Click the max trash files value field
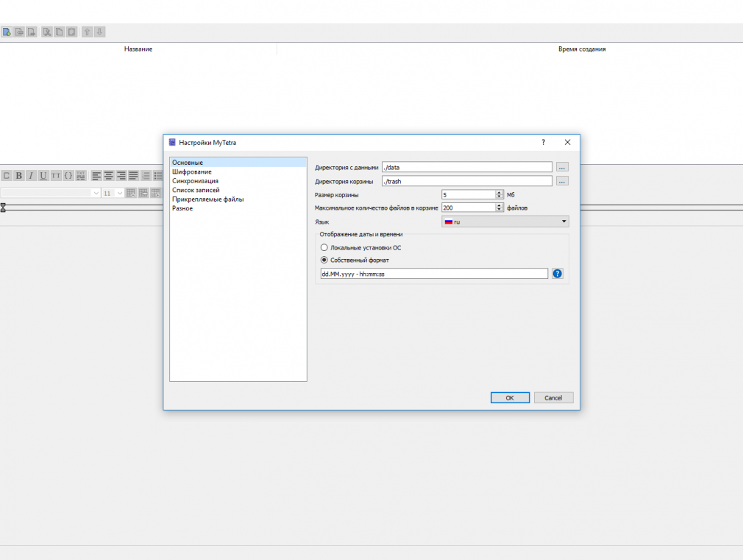 coord(469,208)
